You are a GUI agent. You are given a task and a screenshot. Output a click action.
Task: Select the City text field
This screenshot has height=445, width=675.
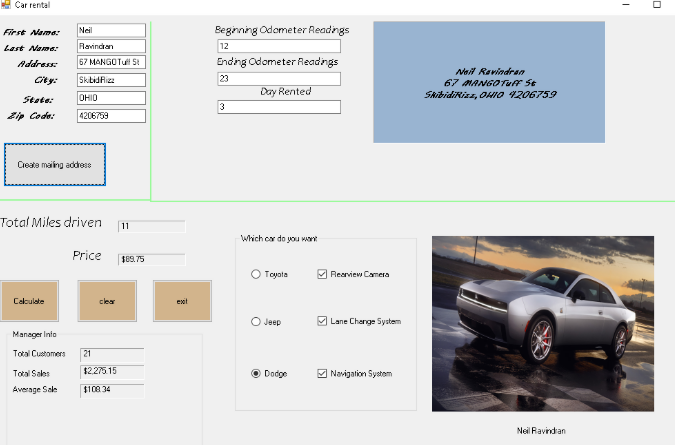(x=111, y=80)
